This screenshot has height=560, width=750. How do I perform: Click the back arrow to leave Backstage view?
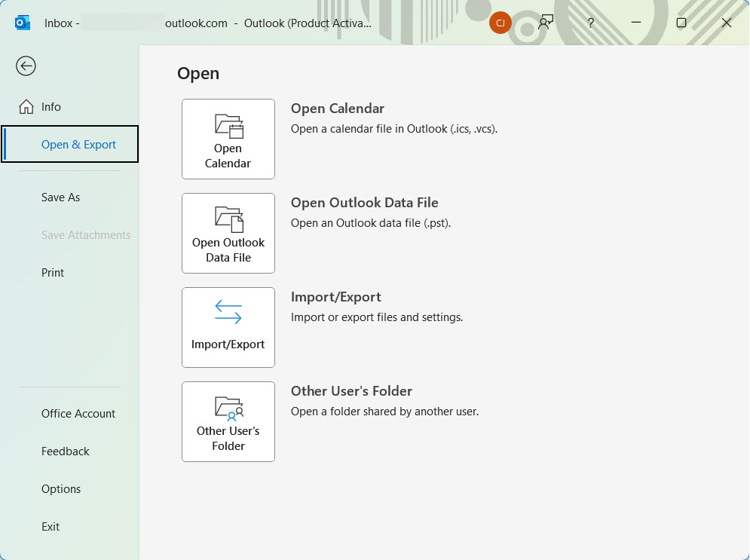point(26,66)
